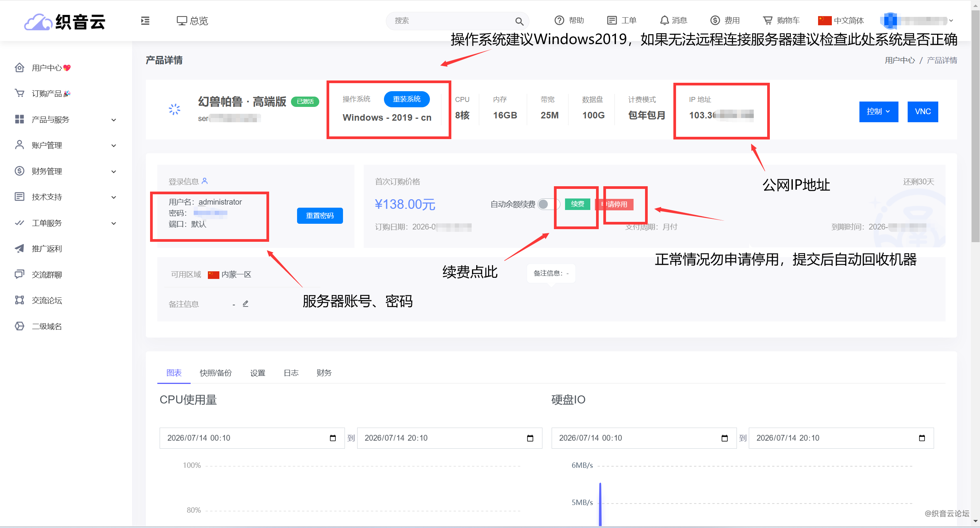
Task: Open 帮助 question mark icon
Action: click(559, 20)
